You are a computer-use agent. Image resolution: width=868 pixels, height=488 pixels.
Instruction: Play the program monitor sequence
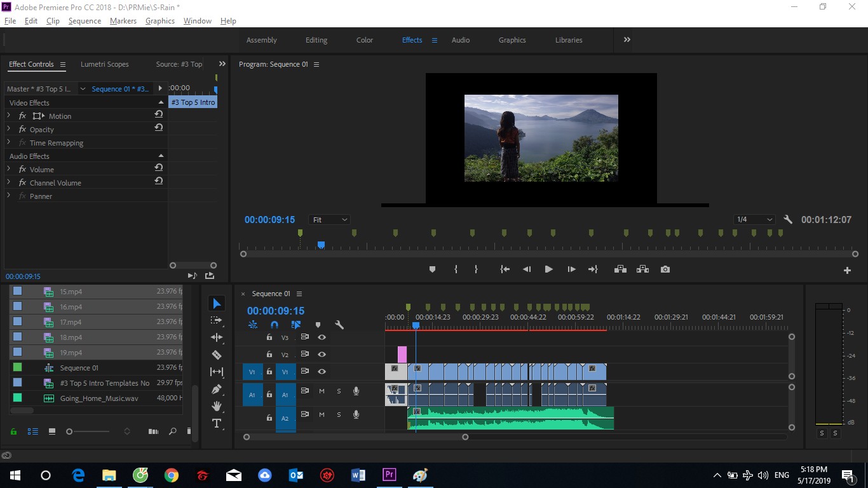point(548,269)
